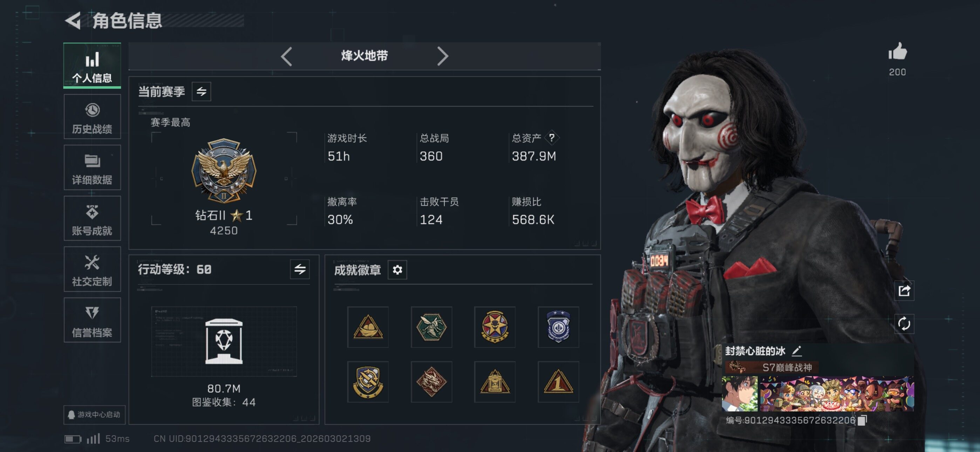The width and height of the screenshot is (980, 452).
Task: Open the 详细数据 tab
Action: [x=92, y=167]
